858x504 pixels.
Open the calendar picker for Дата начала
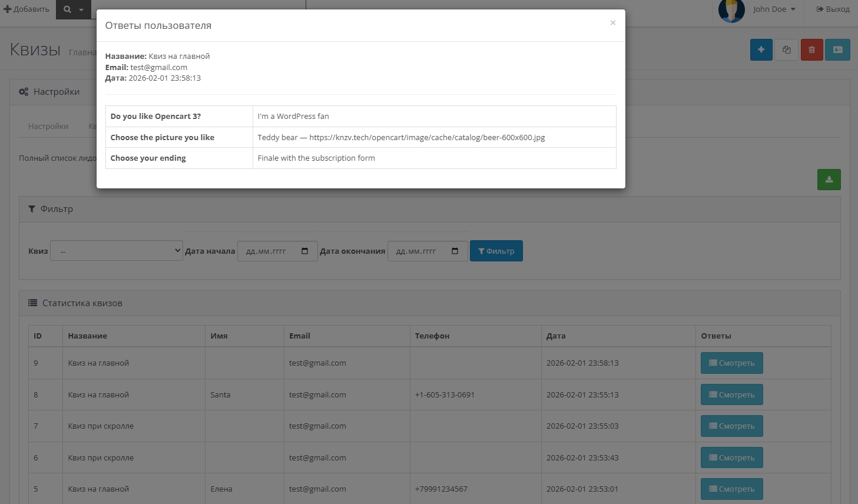pyautogui.click(x=304, y=251)
